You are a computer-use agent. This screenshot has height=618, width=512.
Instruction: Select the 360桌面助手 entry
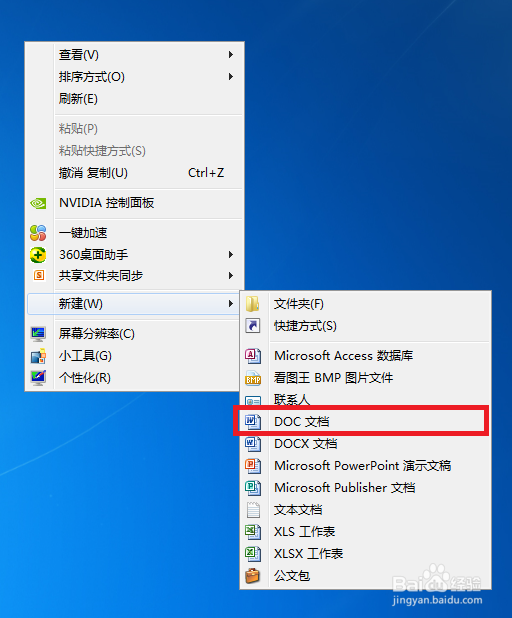[134, 255]
